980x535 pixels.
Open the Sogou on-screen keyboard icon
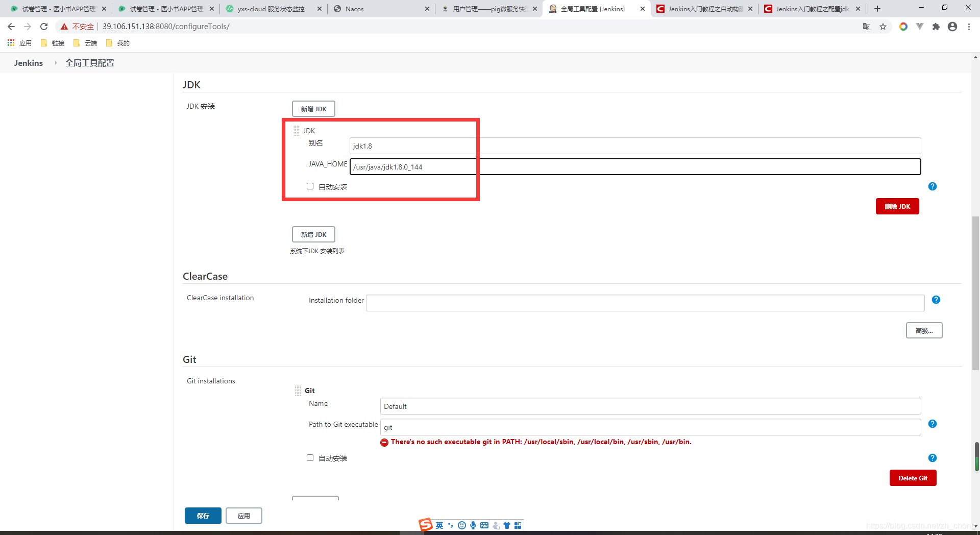click(484, 525)
